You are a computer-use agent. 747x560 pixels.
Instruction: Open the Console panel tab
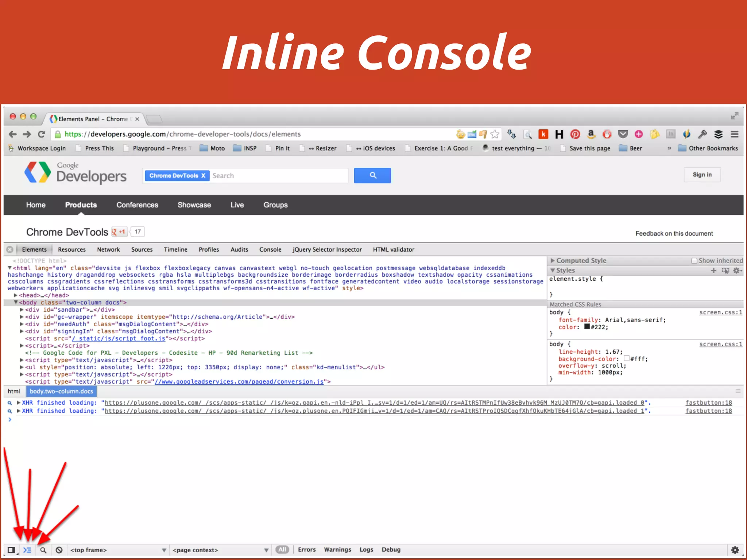pos(270,249)
